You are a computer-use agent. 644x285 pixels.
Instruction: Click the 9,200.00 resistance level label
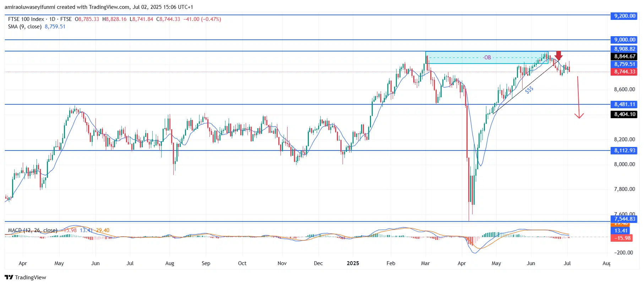click(624, 16)
